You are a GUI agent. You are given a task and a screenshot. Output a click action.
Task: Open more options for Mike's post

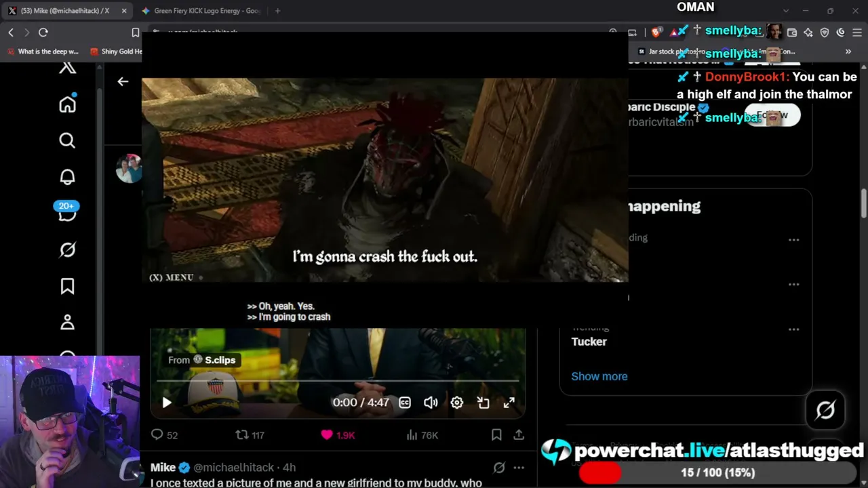pyautogui.click(x=519, y=468)
